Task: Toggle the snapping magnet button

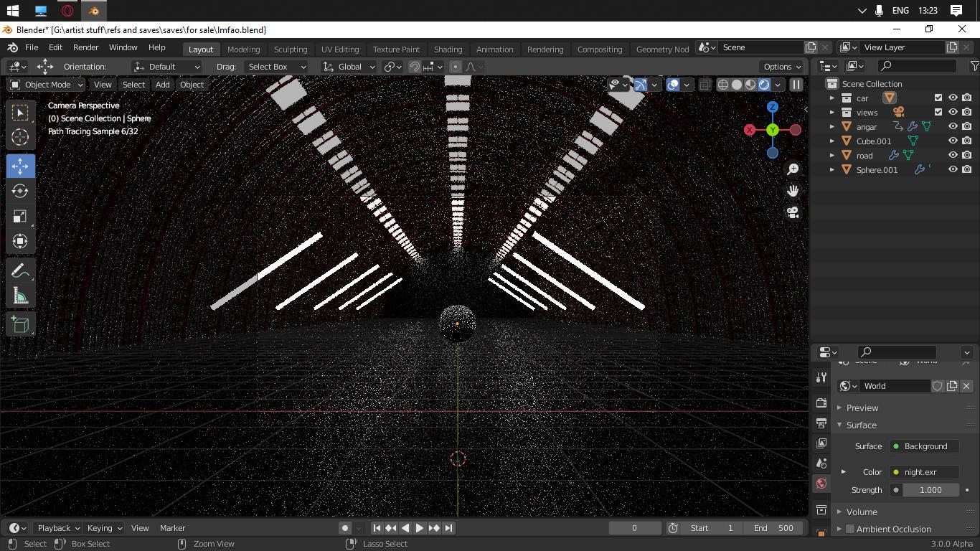Action: pos(415,67)
